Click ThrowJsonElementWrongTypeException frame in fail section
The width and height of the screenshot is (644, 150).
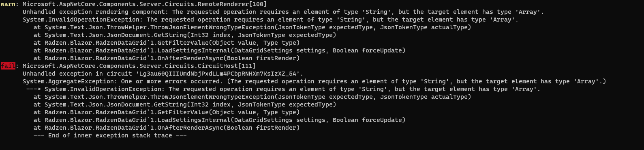[252, 97]
